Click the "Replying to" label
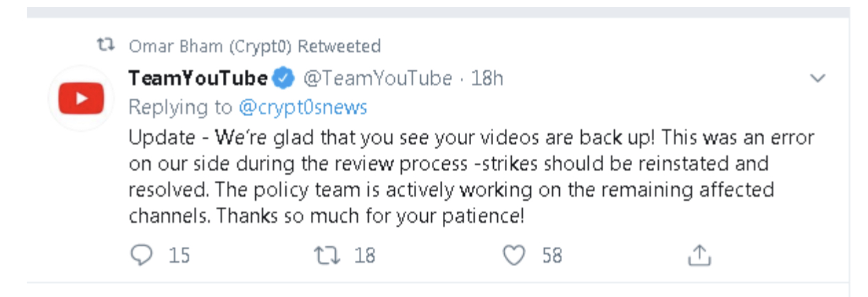 (180, 108)
